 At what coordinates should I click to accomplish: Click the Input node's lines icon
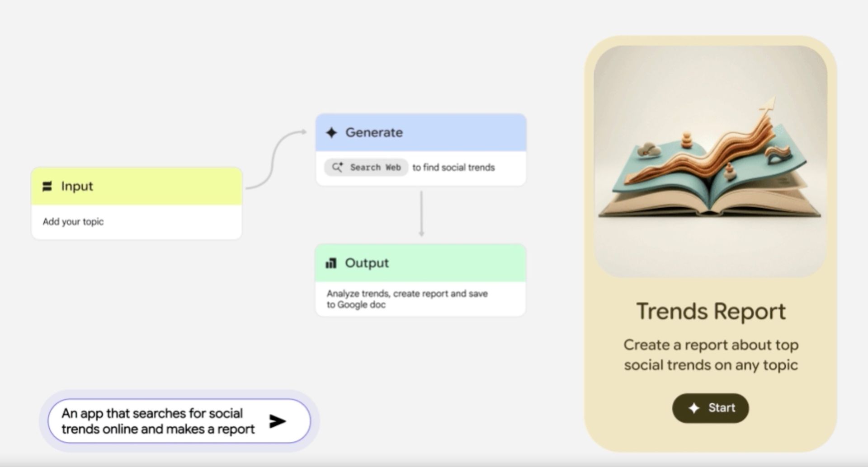(x=47, y=187)
